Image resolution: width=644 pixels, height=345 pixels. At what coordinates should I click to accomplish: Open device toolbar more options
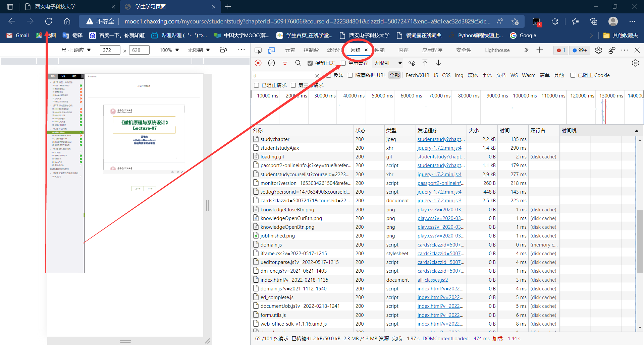(x=241, y=50)
